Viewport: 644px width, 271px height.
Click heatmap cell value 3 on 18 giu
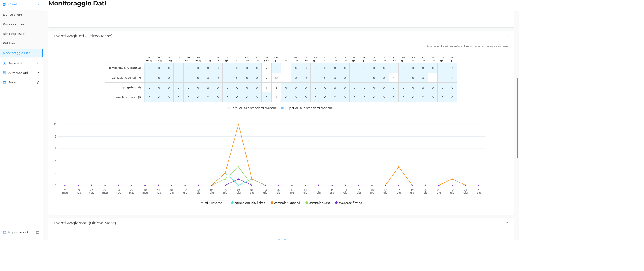(x=393, y=78)
